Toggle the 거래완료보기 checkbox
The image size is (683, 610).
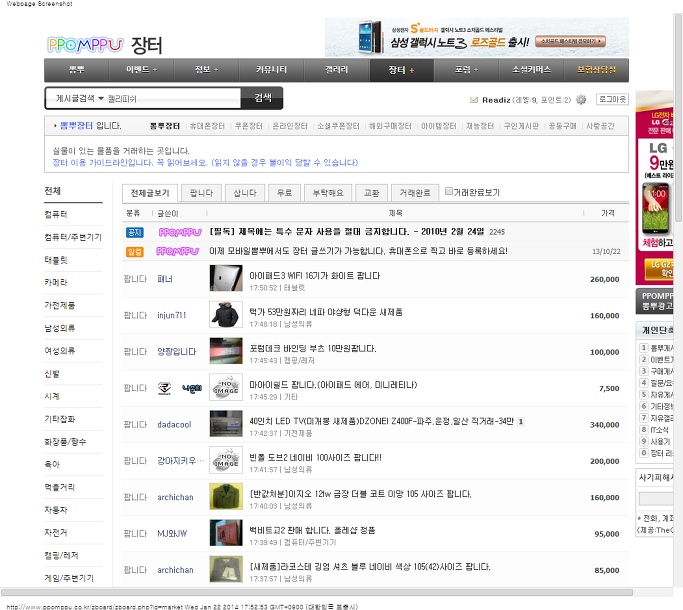[449, 191]
